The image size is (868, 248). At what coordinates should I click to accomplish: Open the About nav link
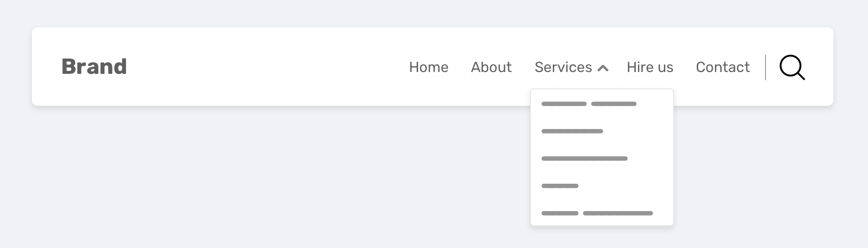(x=491, y=67)
